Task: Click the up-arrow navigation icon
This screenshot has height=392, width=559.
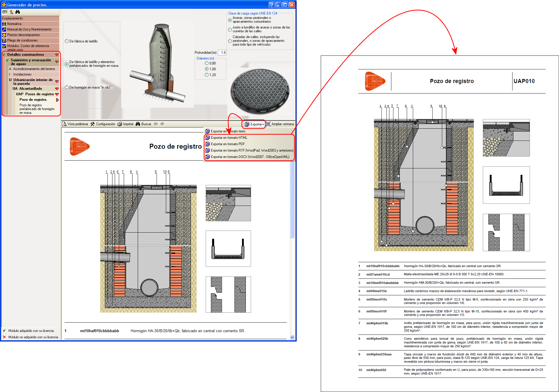Action: pyautogui.click(x=11, y=12)
